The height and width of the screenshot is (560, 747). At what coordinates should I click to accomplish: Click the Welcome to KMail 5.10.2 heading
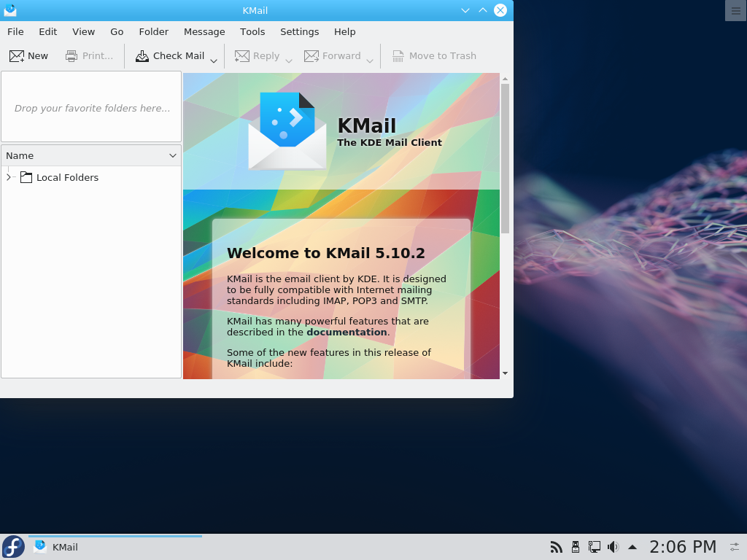pyautogui.click(x=326, y=253)
